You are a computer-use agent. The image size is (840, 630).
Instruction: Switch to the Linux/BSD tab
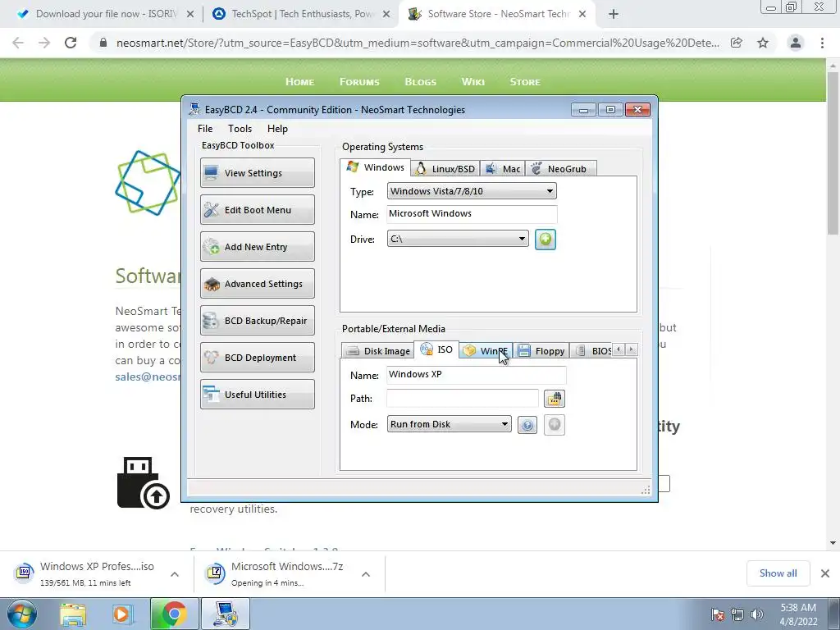click(x=445, y=169)
